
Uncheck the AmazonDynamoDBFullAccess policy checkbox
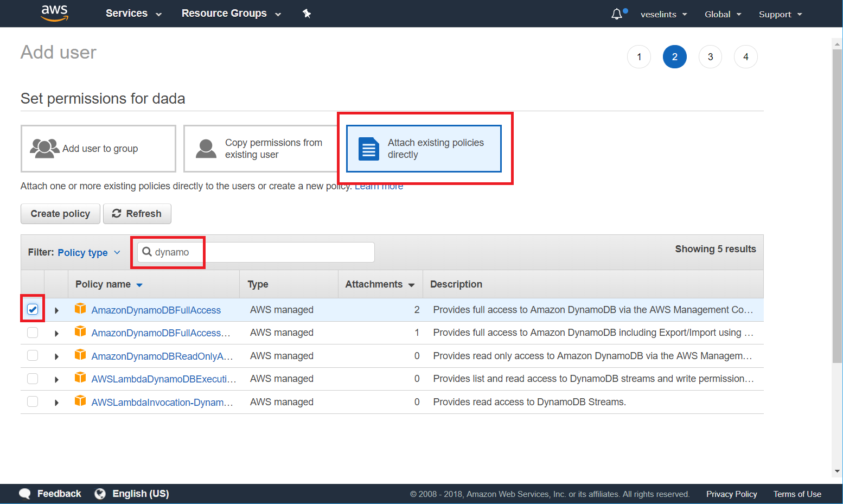coord(33,309)
